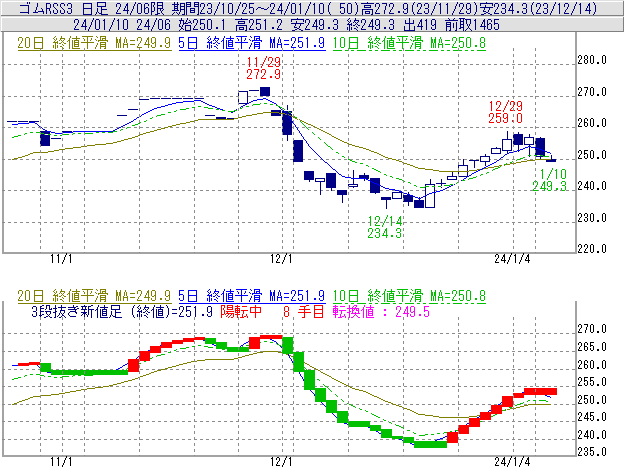Click the 24/1/4 date label under upper chart
This screenshot has height=475, width=624.
[x=513, y=259]
